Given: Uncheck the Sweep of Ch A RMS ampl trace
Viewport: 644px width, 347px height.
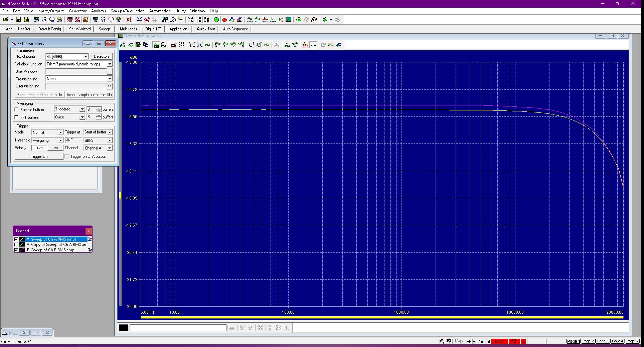Looking at the screenshot, I should pos(16,239).
